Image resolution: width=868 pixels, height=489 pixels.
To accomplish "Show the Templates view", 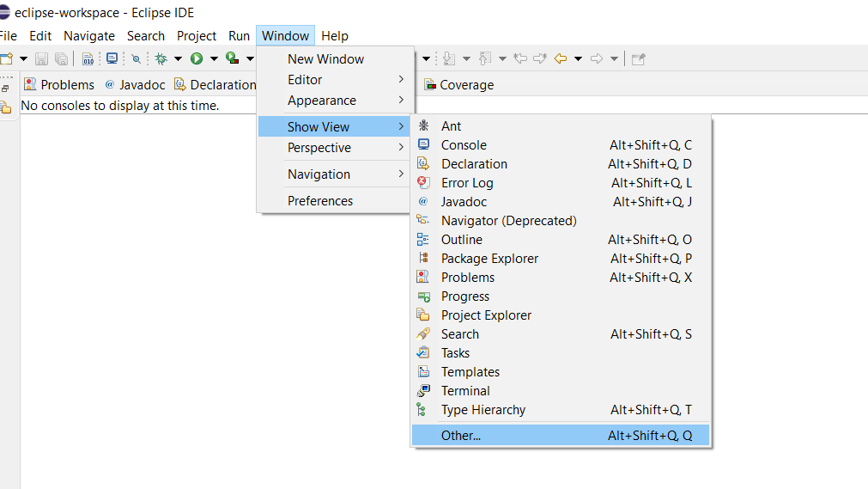I will 561,372.
